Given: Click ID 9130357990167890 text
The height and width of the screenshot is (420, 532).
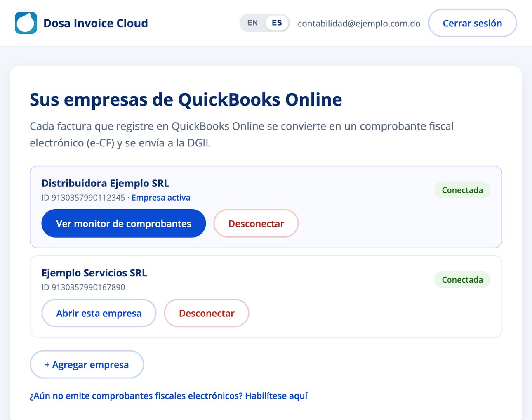Looking at the screenshot, I should pyautogui.click(x=83, y=287).
